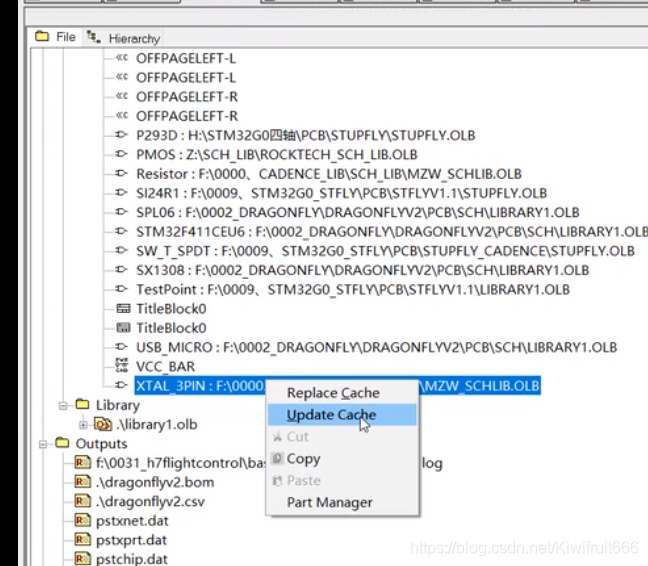Click the VCC_BAR power symbol icon
The image size is (648, 566).
pos(123,366)
